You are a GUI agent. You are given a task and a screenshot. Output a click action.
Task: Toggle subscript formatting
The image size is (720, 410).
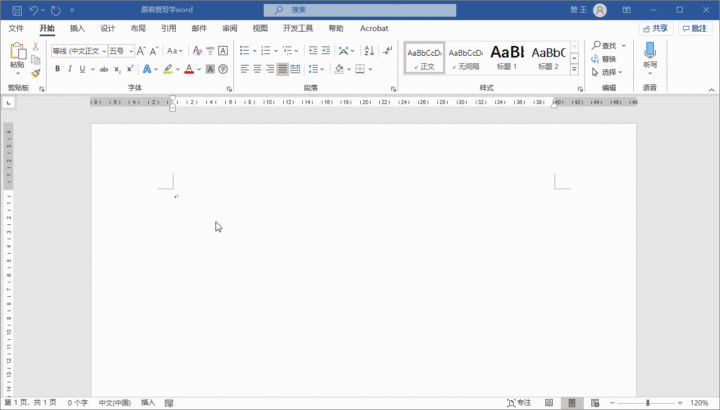(x=117, y=69)
